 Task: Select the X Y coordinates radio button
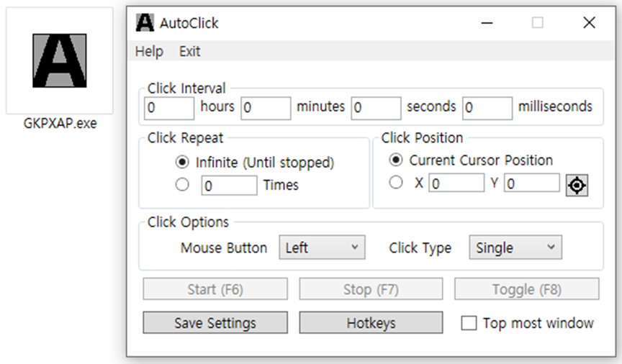(x=395, y=183)
